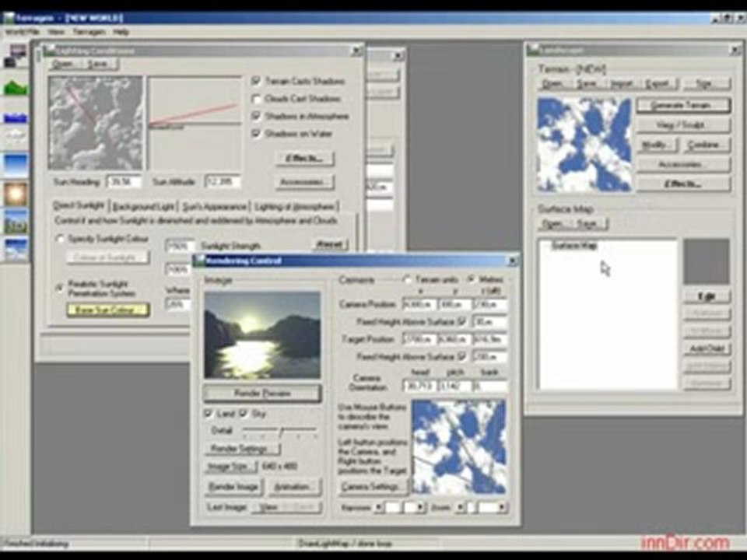Screen dimensions: 747x560
Task: Switch to the Direct Sunlight tab
Action: point(79,205)
